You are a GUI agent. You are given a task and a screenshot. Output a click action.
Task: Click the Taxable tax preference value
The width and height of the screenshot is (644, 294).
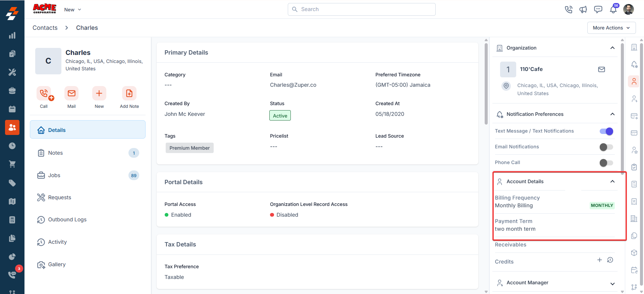pos(174,277)
